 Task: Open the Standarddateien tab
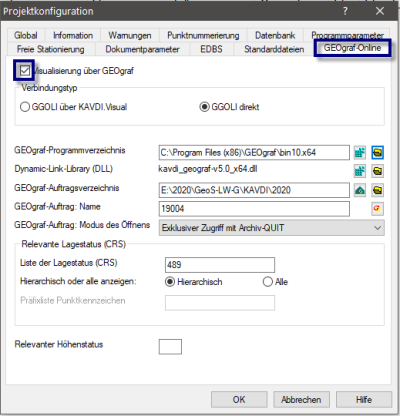pos(274,49)
